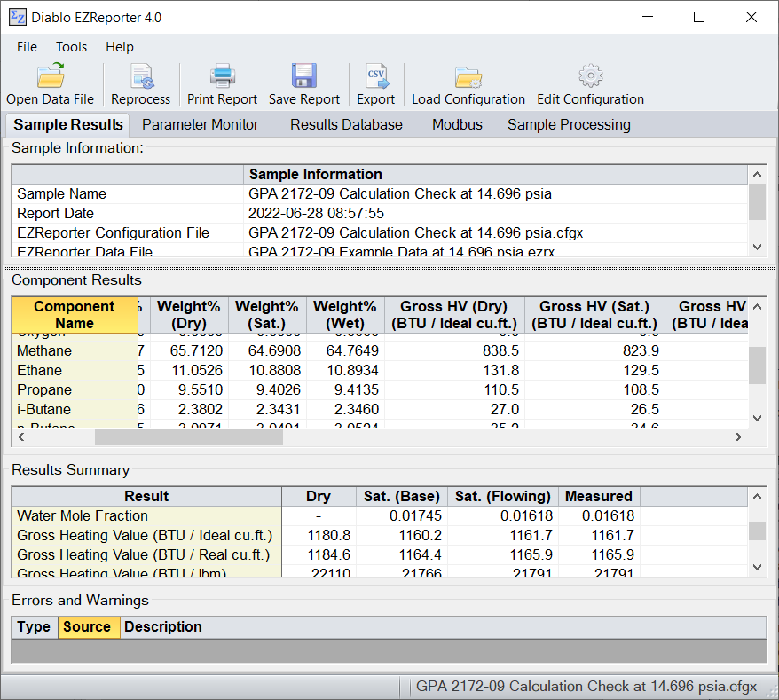Click the Result column header

point(146,496)
